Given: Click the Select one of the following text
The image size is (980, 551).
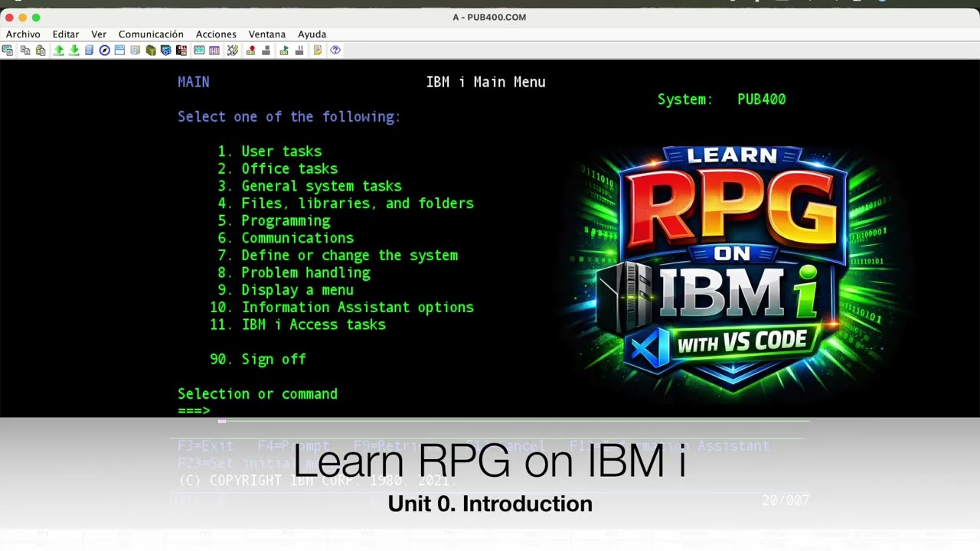Looking at the screenshot, I should [x=289, y=117].
